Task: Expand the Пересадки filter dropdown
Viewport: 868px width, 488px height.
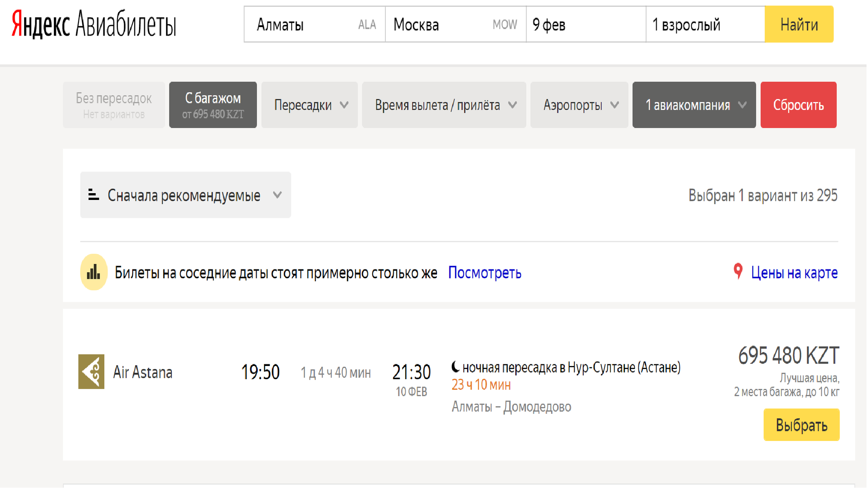Action: 309,105
